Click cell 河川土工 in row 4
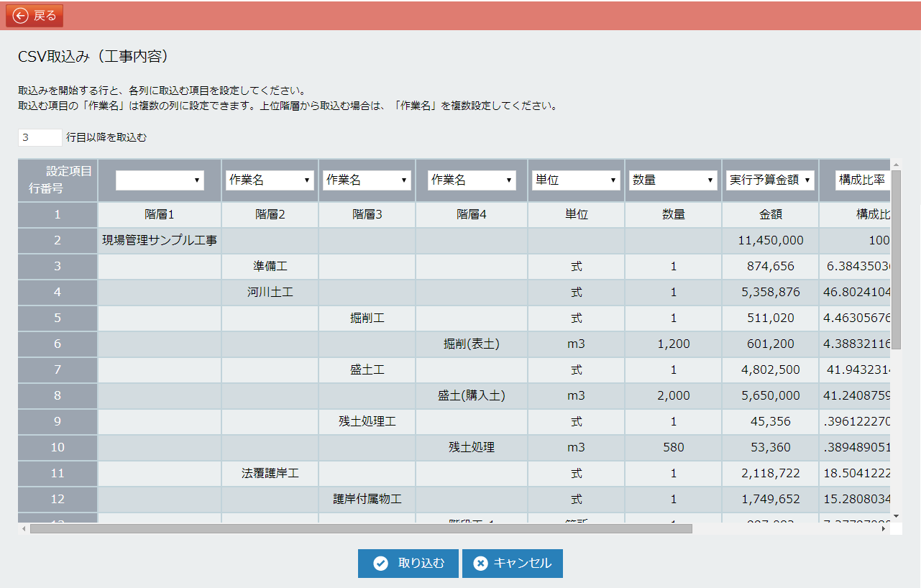Image resolution: width=921 pixels, height=588 pixels. pos(270,292)
